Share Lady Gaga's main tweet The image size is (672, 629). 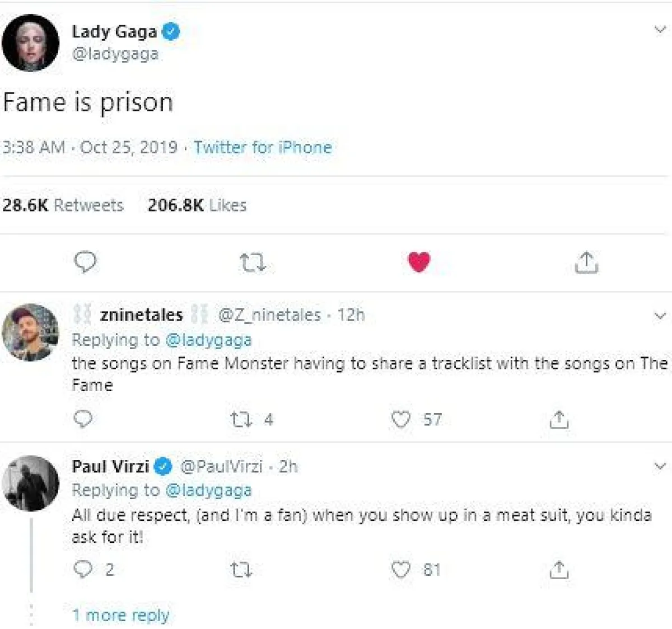(586, 262)
